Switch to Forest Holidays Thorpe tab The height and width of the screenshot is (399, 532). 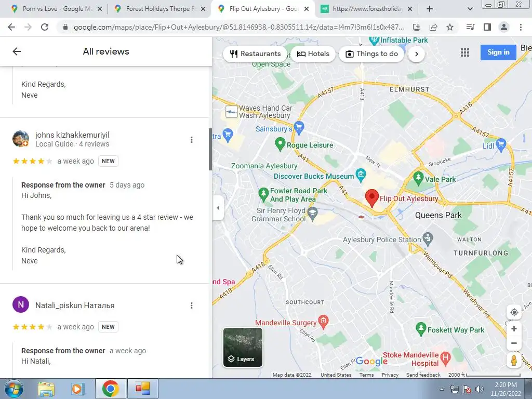pyautogui.click(x=159, y=9)
